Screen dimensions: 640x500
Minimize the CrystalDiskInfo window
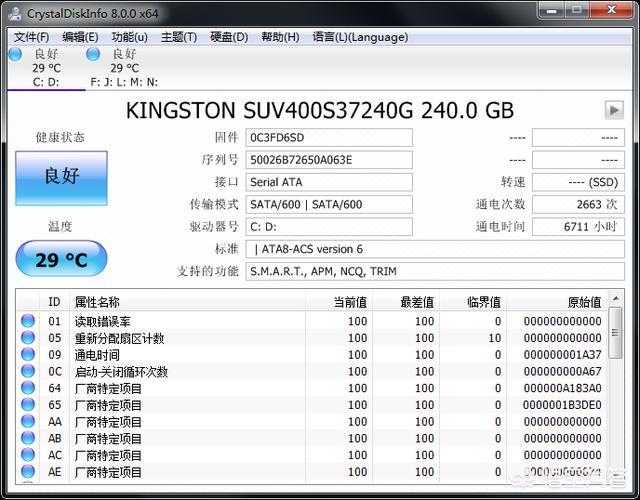[x=552, y=10]
